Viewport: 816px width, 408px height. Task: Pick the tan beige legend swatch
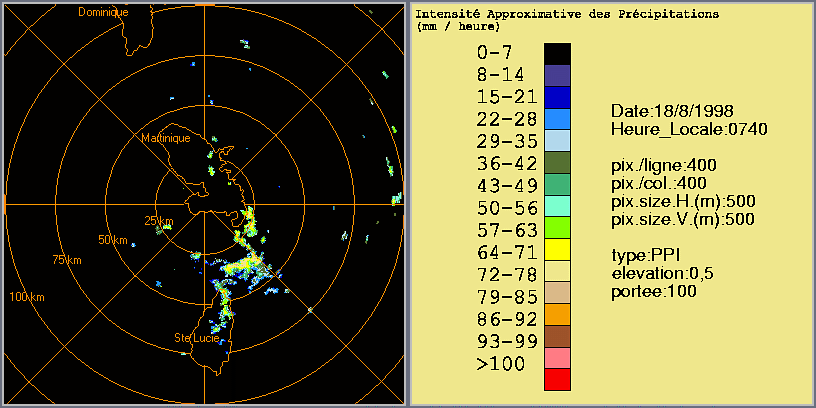click(557, 293)
